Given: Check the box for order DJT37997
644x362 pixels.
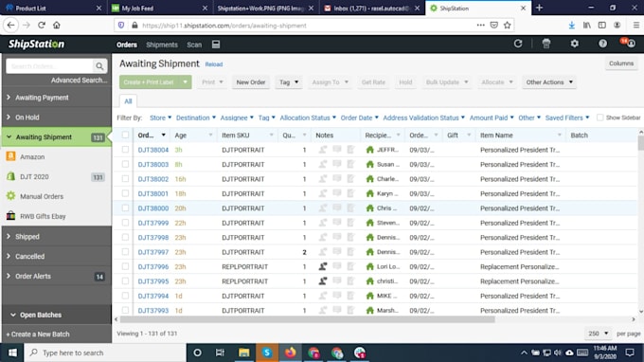Looking at the screenshot, I should pyautogui.click(x=125, y=252).
